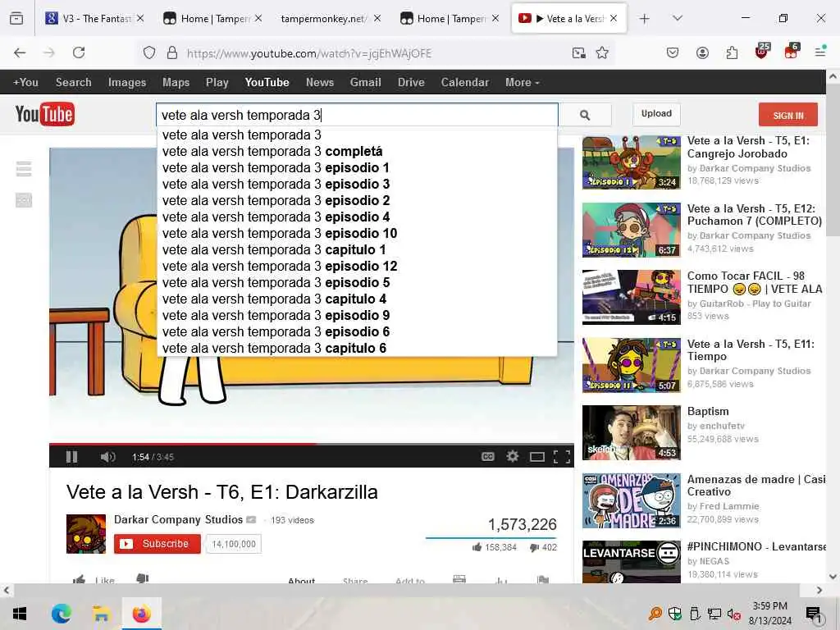Enter fullscreen video mode

pos(562,457)
